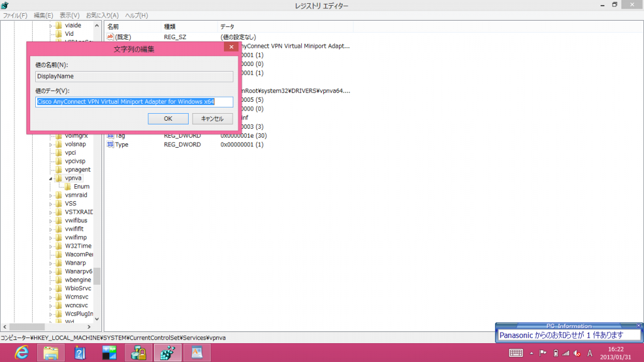Click the 0x0000001e (30) data cell
The width and height of the screenshot is (644, 362).
coord(243,136)
